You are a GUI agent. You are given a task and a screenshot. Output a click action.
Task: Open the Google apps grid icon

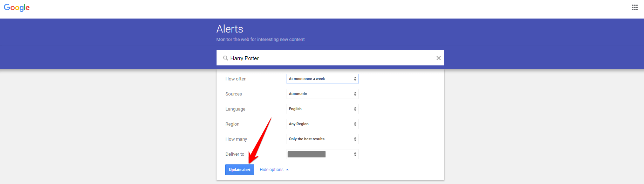pos(635,7)
